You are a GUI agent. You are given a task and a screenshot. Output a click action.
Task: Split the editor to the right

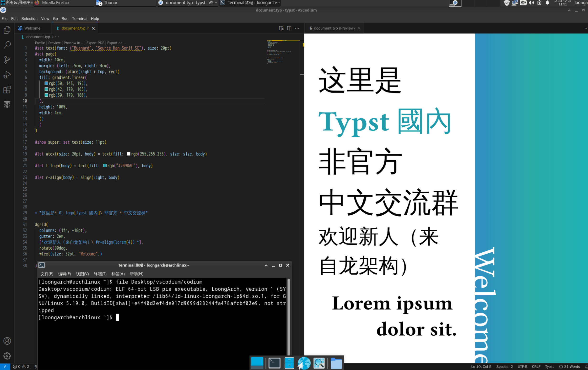click(x=289, y=28)
